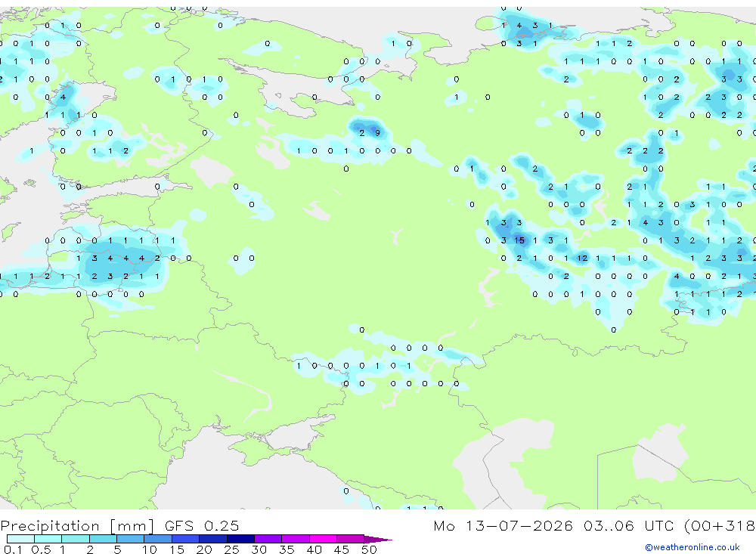The image size is (756, 554).
Task: Click the purple arrow tip of the legend
Action: point(377,540)
